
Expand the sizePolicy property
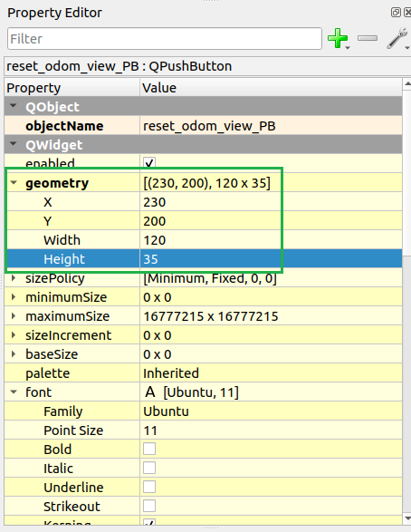[x=14, y=278]
